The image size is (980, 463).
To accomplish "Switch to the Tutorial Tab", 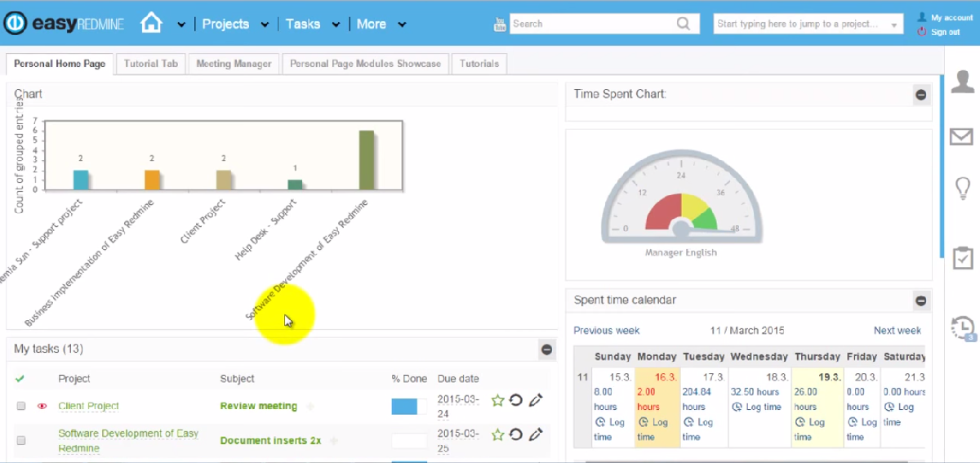I will pyautogui.click(x=151, y=63).
